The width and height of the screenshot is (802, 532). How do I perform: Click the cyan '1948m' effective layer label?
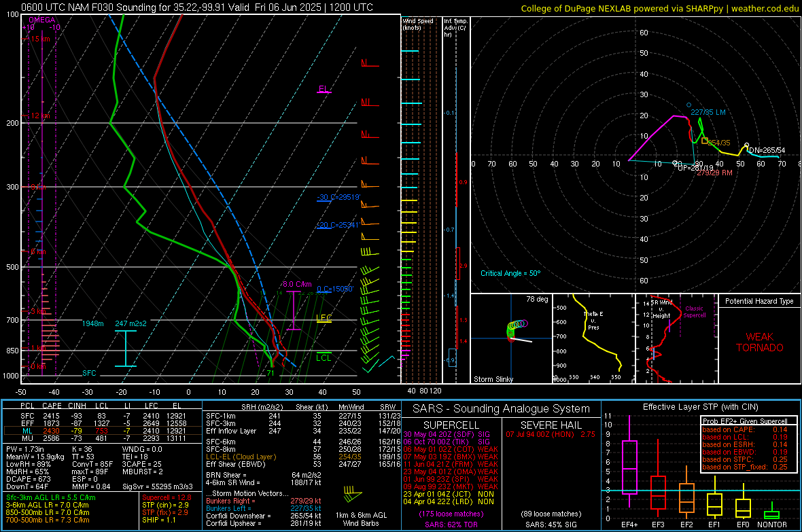92,323
